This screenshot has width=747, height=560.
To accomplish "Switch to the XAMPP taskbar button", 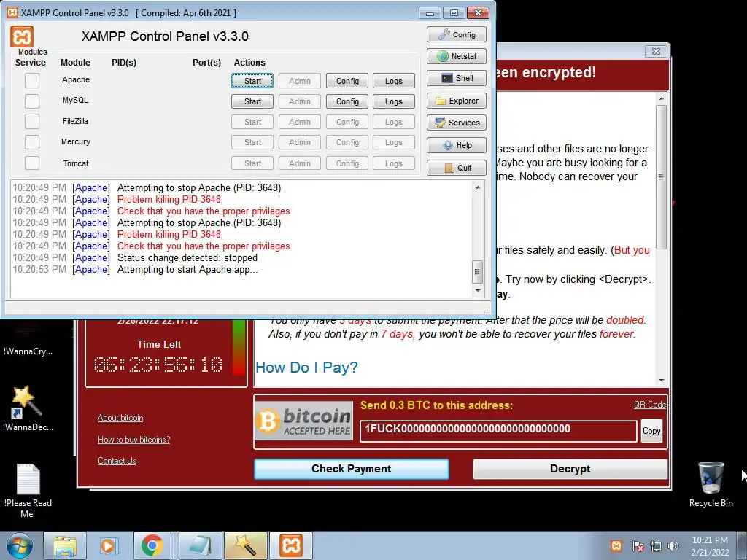I will tap(291, 545).
